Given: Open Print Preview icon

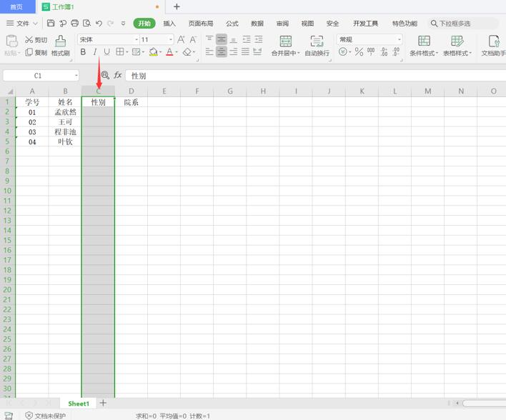Looking at the screenshot, I should click(86, 24).
